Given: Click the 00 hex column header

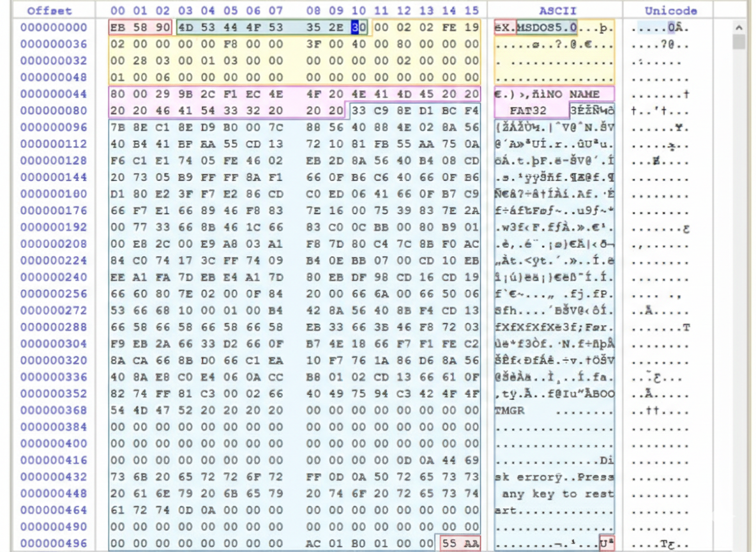Looking at the screenshot, I should pyautogui.click(x=117, y=11).
